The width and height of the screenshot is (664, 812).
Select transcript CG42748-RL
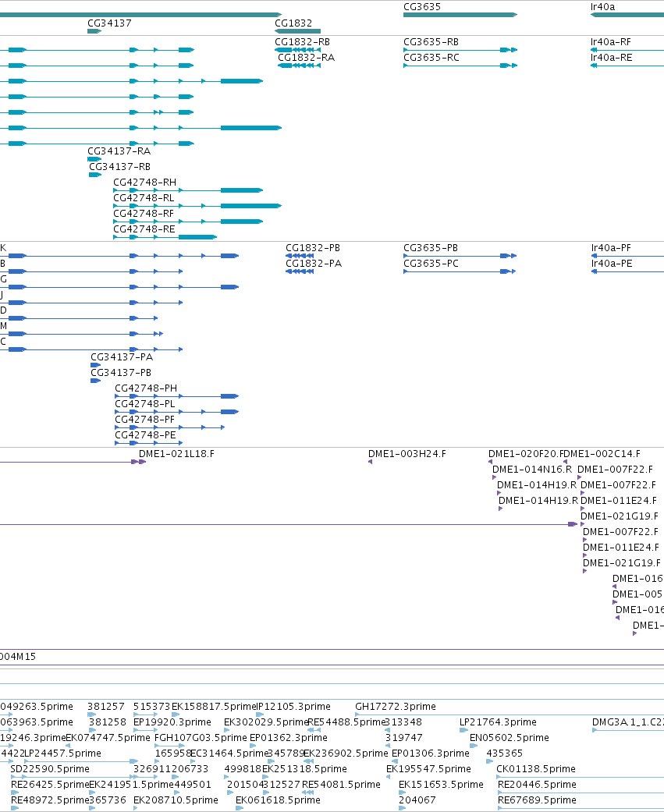tap(144, 198)
